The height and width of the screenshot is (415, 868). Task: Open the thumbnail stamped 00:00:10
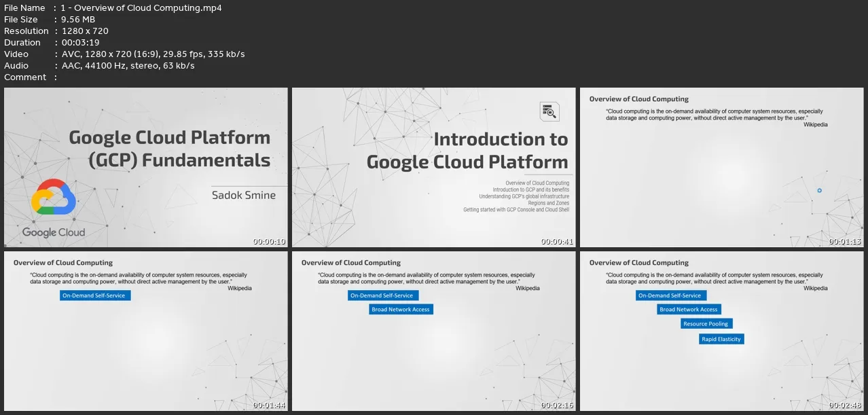[145, 167]
